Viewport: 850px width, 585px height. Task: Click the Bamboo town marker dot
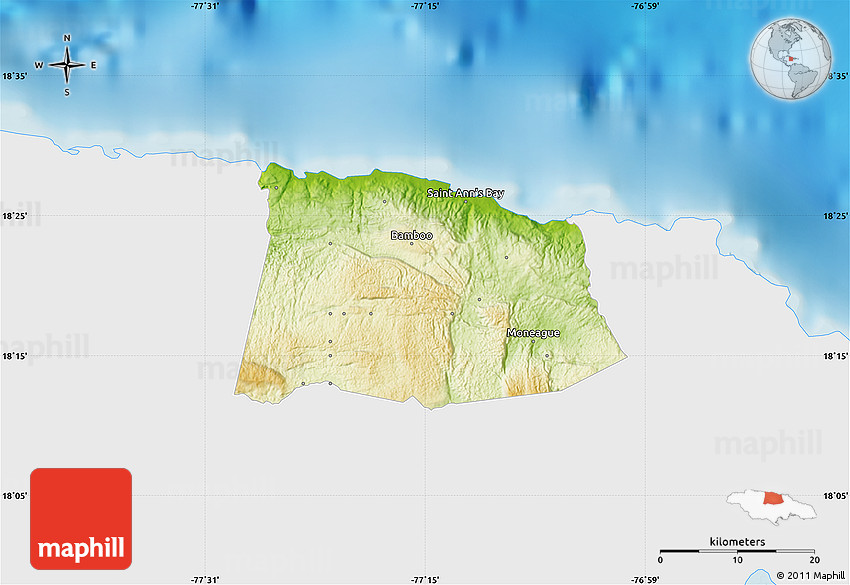point(411,243)
